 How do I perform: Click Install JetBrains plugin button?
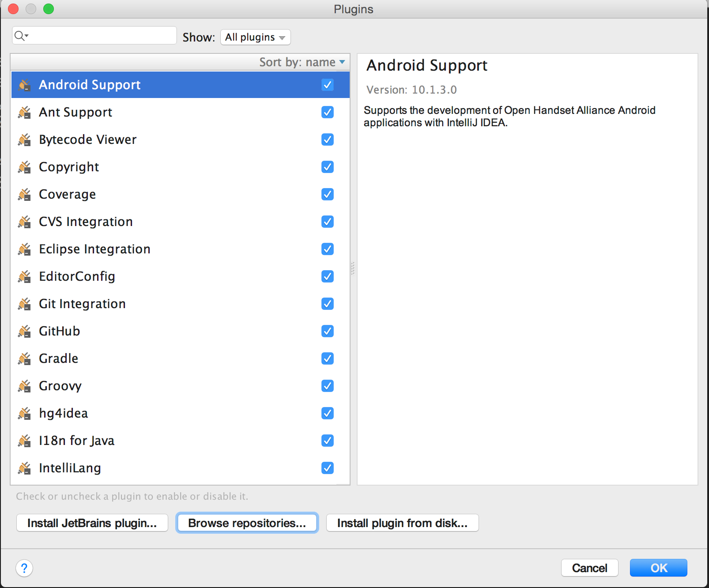[x=92, y=523]
